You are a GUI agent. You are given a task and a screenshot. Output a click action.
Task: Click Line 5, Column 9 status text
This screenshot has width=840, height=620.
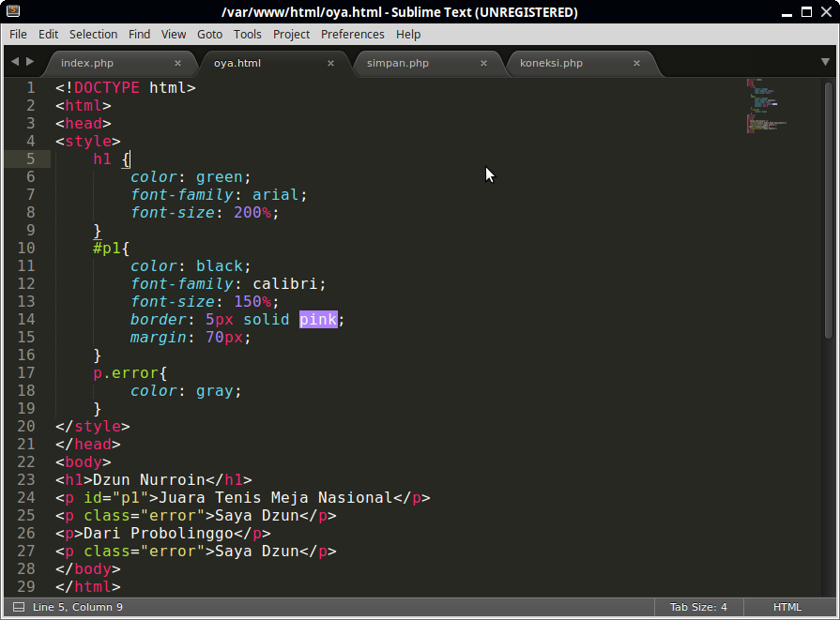tap(78, 607)
